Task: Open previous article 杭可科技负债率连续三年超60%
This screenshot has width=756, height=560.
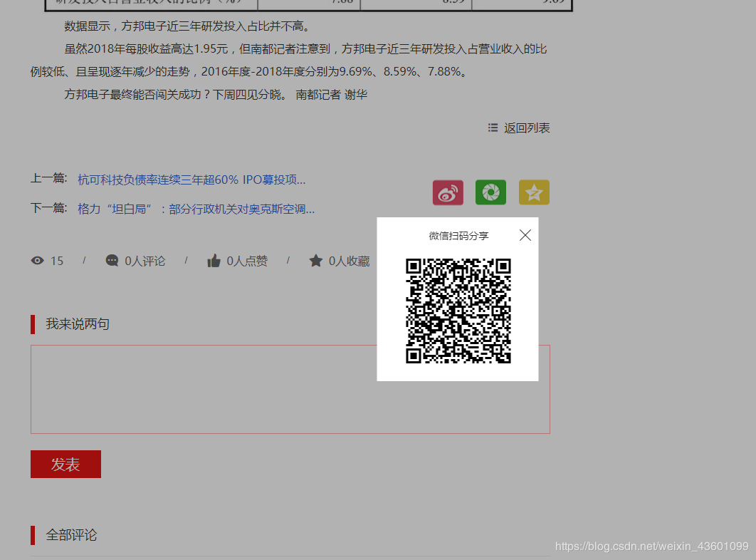Action: (191, 180)
